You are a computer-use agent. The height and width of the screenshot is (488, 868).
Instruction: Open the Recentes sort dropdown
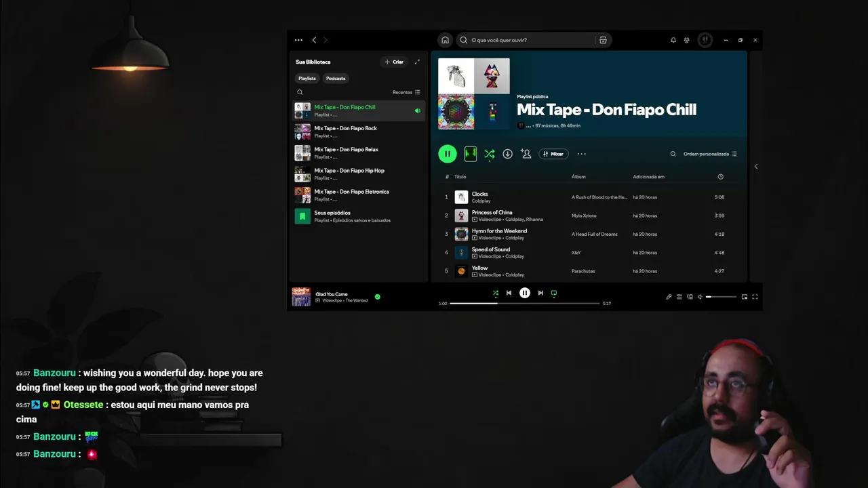(x=406, y=92)
